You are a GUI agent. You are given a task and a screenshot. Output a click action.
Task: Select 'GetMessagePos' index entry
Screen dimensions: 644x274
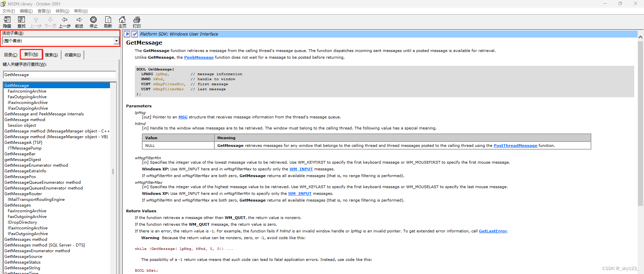[x=20, y=177]
